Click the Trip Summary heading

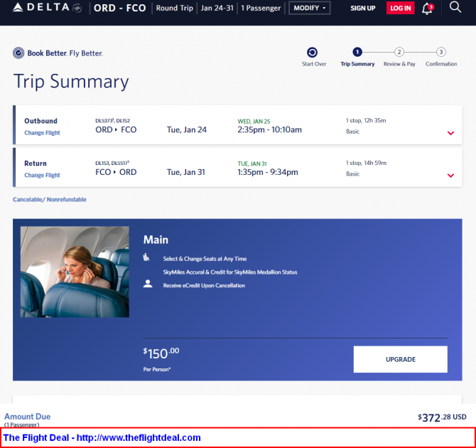click(71, 82)
